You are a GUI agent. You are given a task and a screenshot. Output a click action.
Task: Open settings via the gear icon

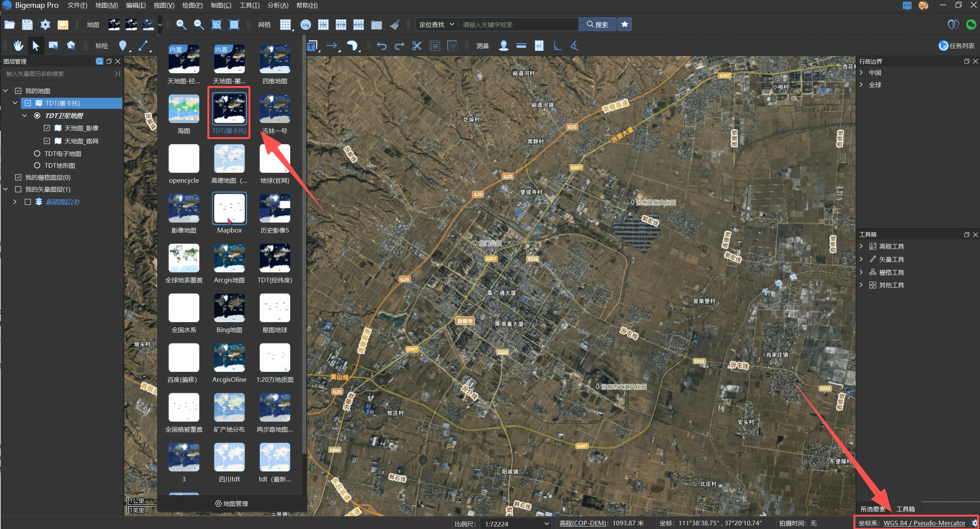click(45, 25)
